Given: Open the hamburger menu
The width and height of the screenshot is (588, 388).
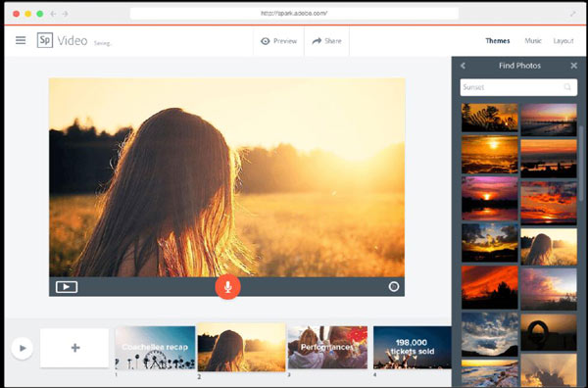Looking at the screenshot, I should (x=21, y=40).
